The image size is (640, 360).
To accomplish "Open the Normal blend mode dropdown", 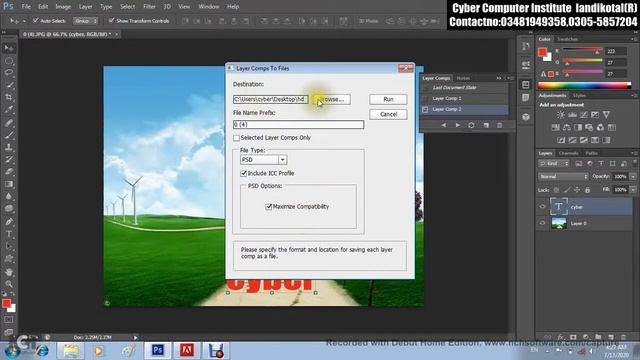I will [563, 177].
